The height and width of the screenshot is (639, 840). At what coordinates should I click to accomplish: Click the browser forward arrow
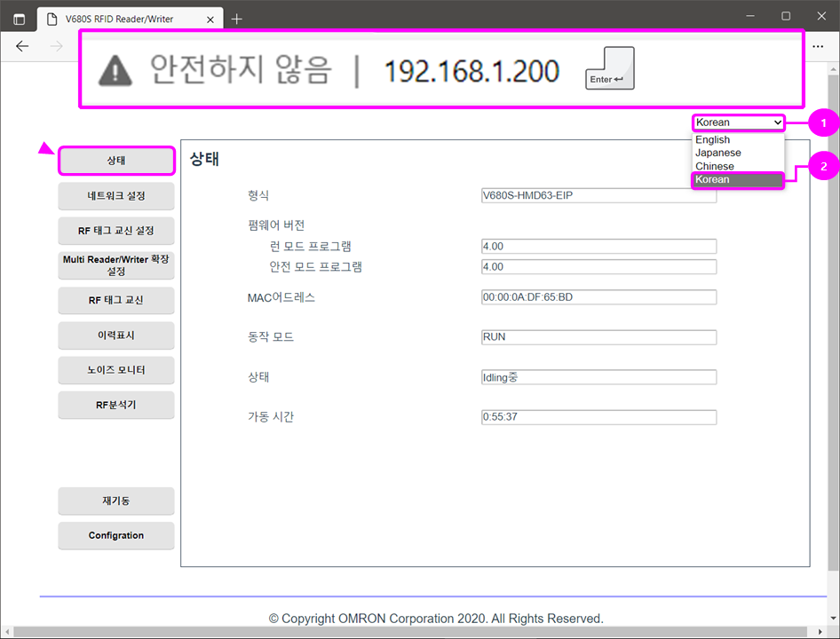tap(56, 47)
